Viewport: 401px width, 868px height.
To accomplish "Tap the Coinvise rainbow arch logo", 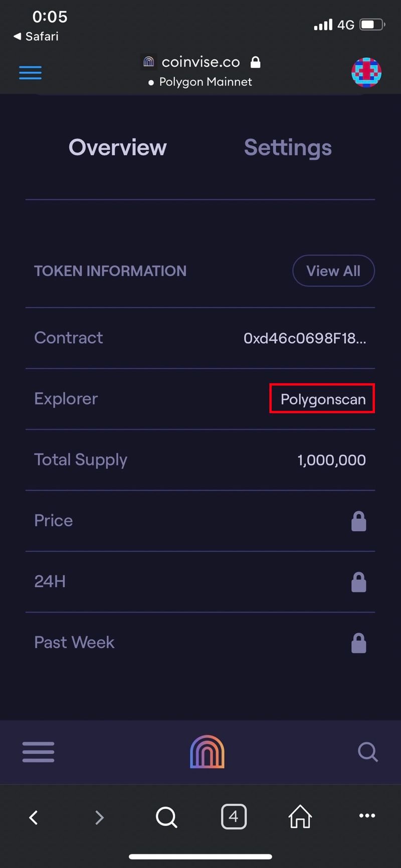I will coord(207,752).
